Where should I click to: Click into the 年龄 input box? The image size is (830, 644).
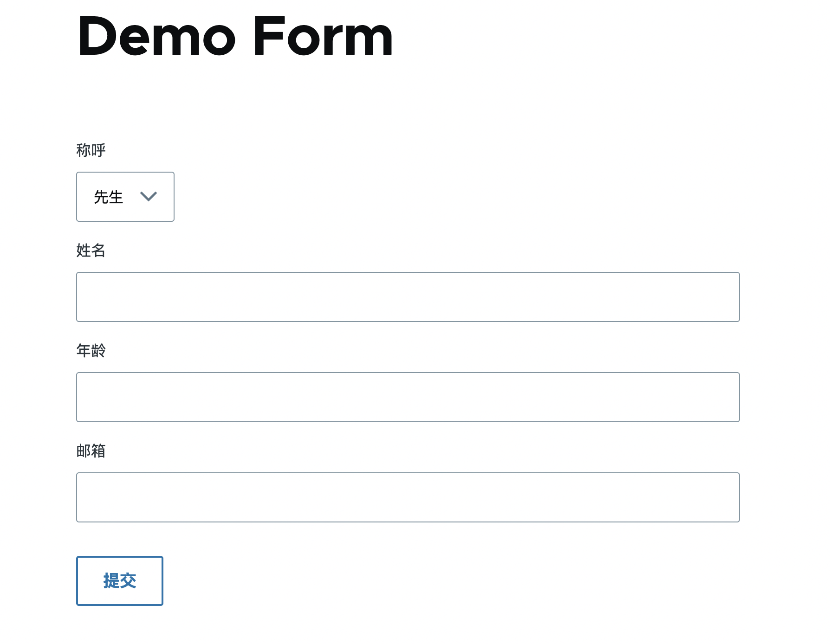(x=408, y=397)
